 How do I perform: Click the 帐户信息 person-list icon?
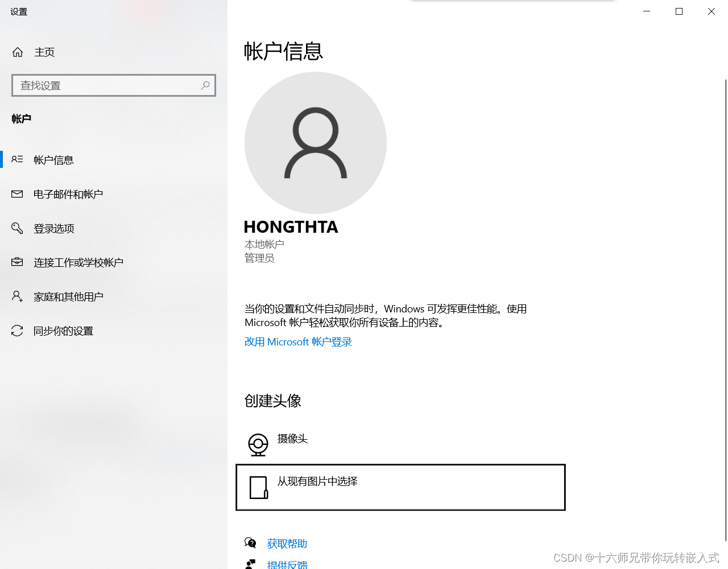[17, 159]
